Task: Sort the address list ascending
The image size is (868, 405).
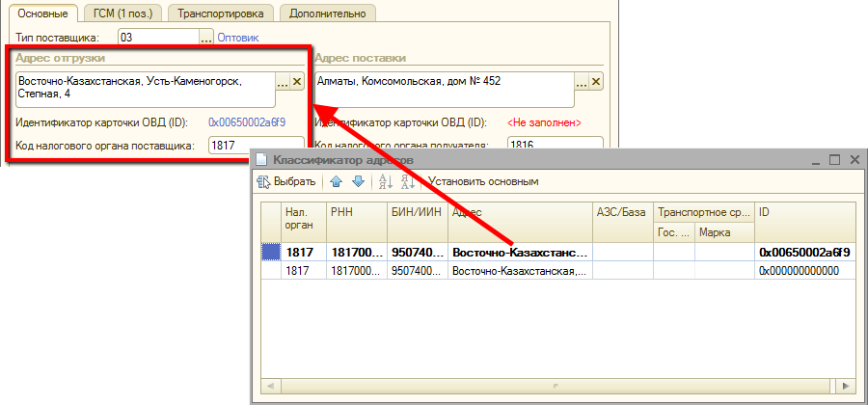Action: coord(385,181)
